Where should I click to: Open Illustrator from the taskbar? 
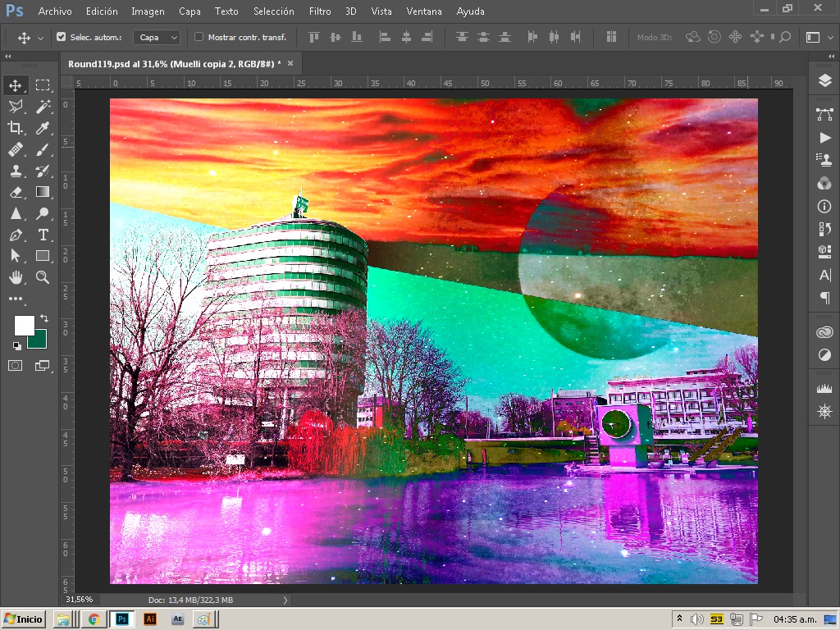click(151, 619)
